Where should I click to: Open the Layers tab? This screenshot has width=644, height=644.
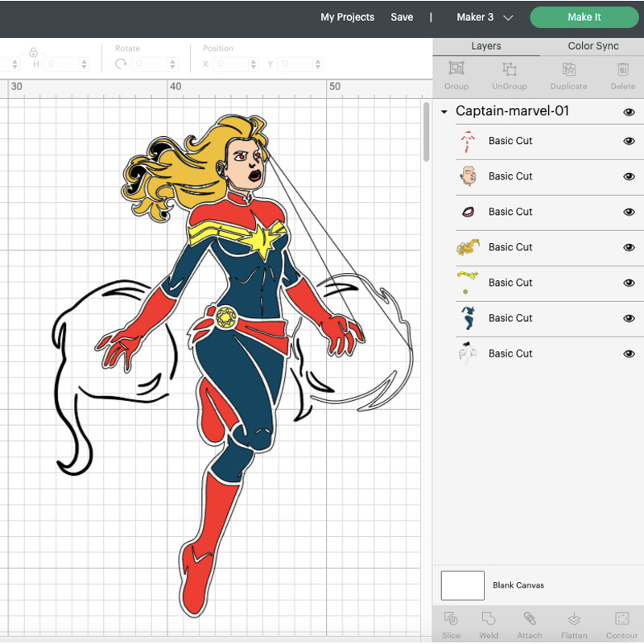486,46
